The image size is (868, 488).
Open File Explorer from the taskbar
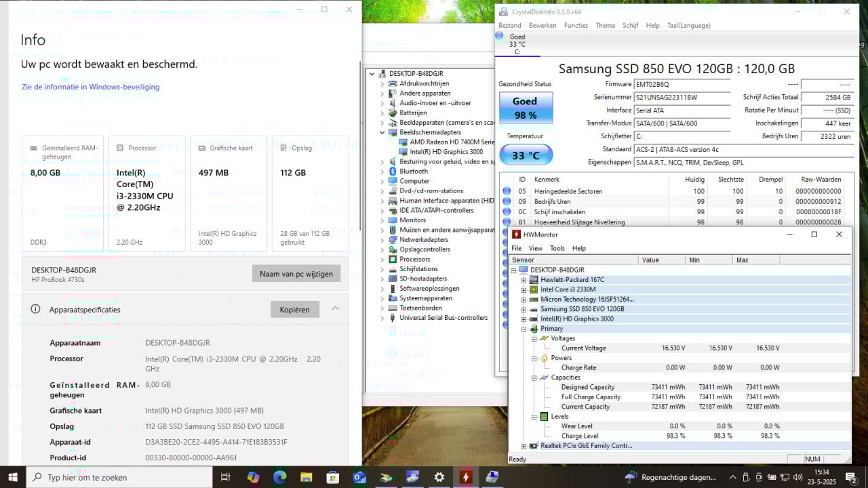pyautogui.click(x=307, y=477)
